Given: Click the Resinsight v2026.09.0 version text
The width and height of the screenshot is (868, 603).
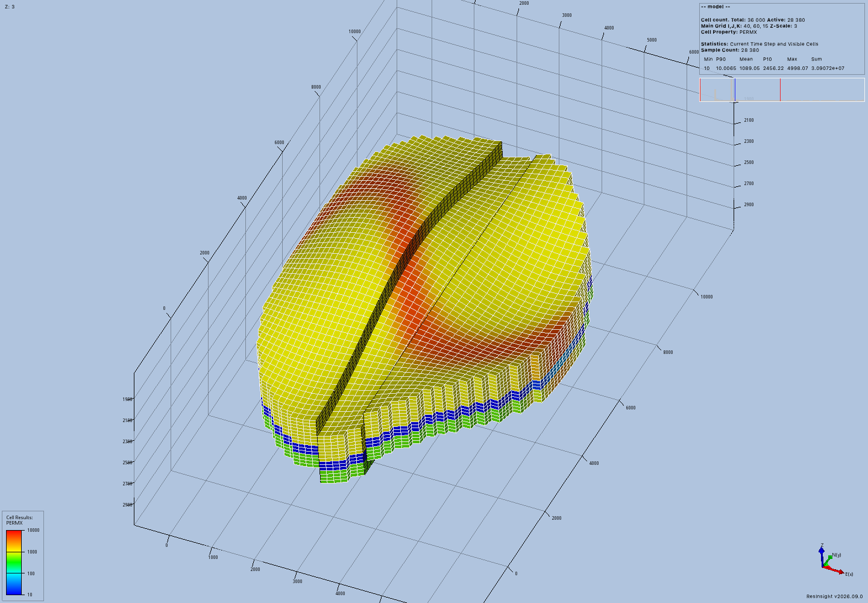Looking at the screenshot, I should click(835, 596).
